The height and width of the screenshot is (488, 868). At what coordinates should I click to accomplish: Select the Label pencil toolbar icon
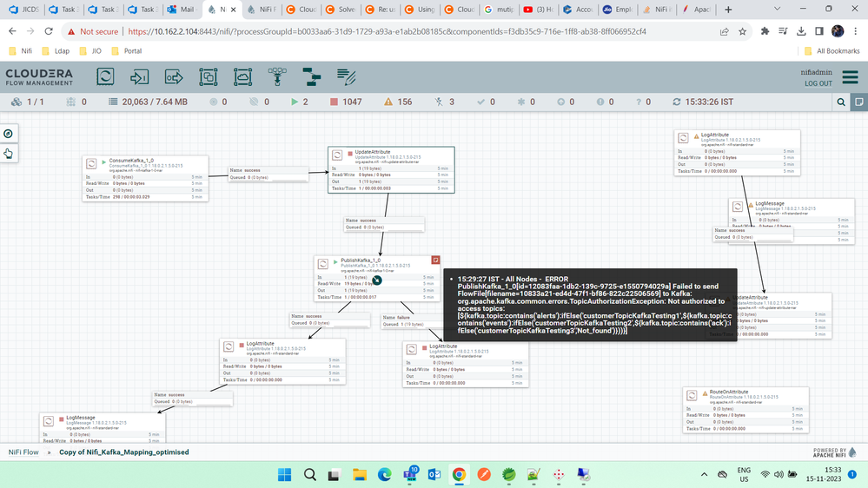pos(346,77)
